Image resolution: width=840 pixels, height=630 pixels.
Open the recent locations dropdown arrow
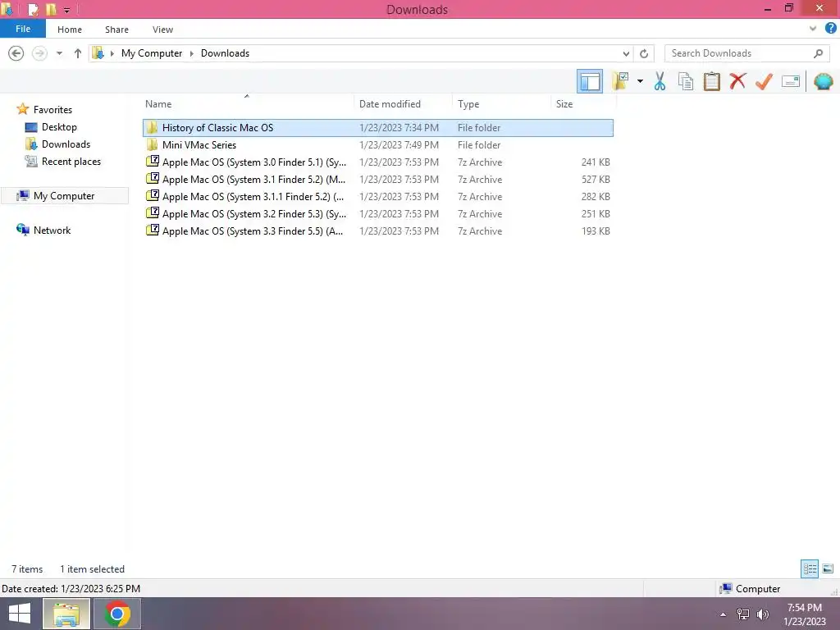[x=59, y=53]
